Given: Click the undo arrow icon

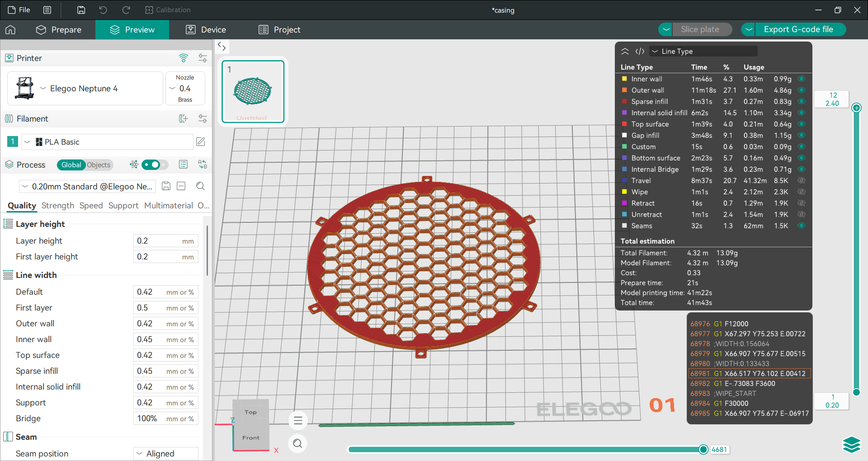Looking at the screenshot, I should click(103, 10).
